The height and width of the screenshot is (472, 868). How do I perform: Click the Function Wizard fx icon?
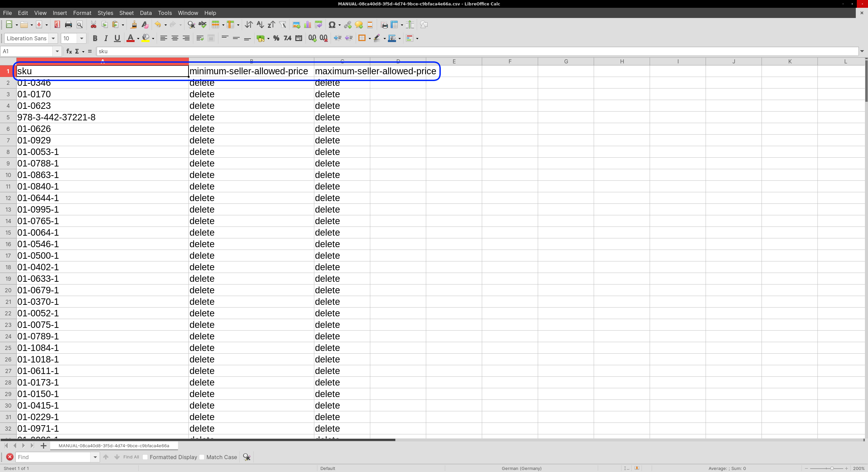(x=69, y=51)
